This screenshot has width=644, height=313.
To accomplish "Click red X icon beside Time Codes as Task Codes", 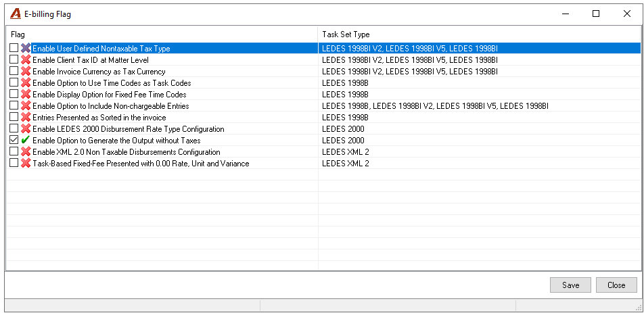I will tap(26, 83).
